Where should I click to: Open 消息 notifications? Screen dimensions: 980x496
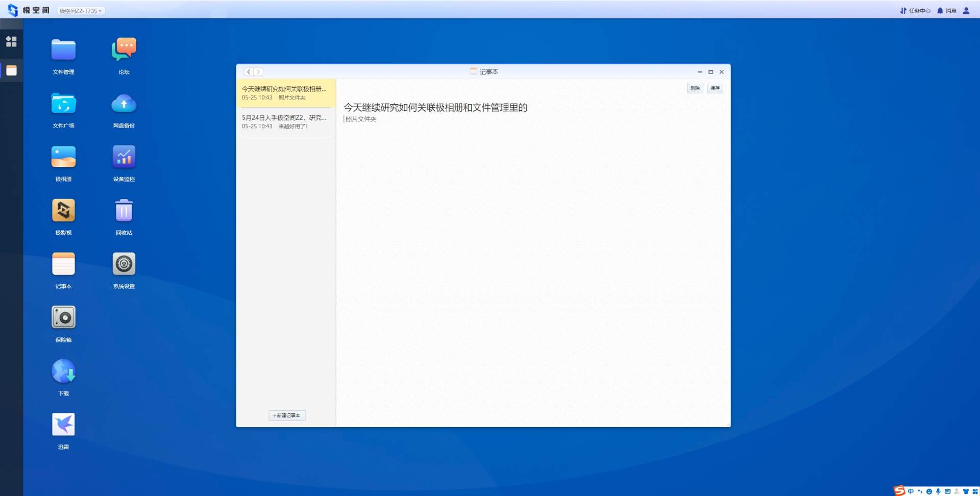(947, 11)
